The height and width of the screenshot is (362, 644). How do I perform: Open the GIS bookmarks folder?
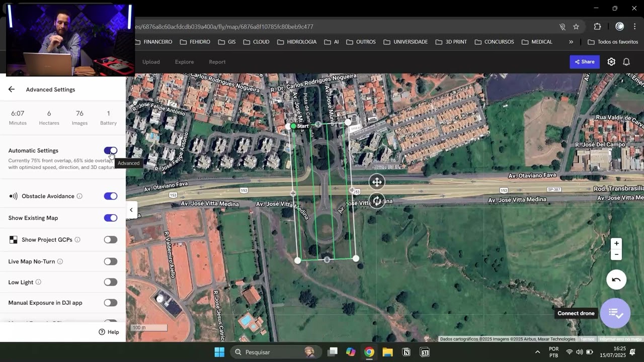click(226, 42)
